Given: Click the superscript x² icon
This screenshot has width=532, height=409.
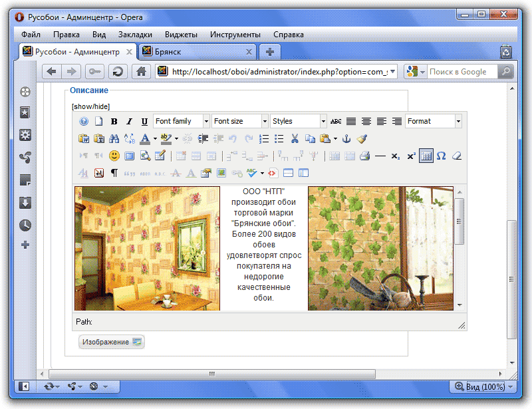Looking at the screenshot, I should coord(411,156).
